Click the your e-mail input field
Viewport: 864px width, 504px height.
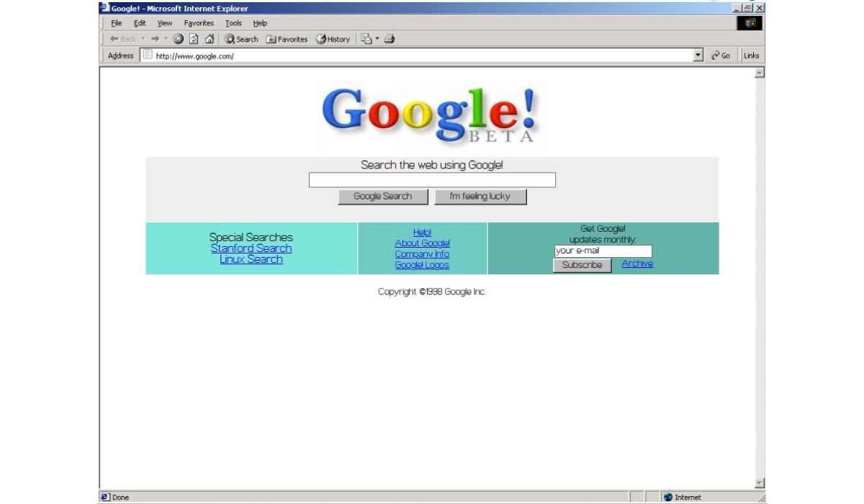pos(603,251)
